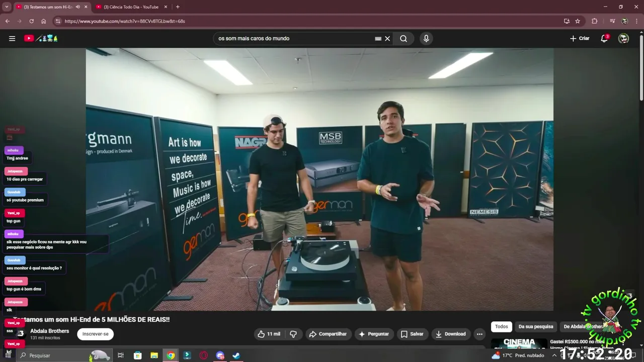The height and width of the screenshot is (362, 644).
Task: Switch to Ciência Todo Dia tab
Action: point(131,7)
